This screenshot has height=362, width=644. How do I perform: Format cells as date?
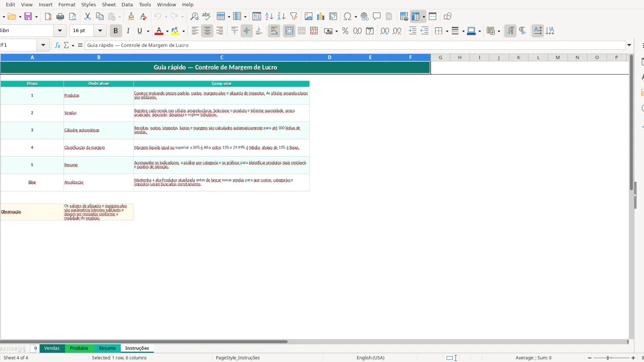point(370,31)
